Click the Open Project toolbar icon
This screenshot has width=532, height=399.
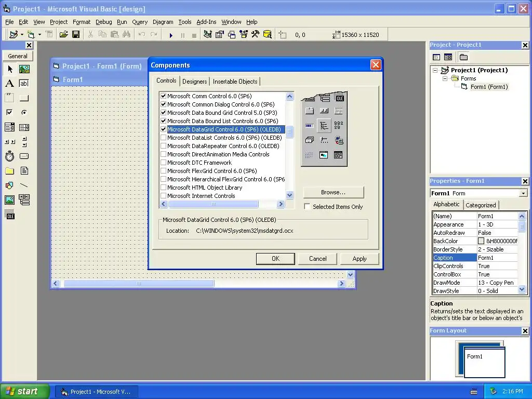point(63,34)
